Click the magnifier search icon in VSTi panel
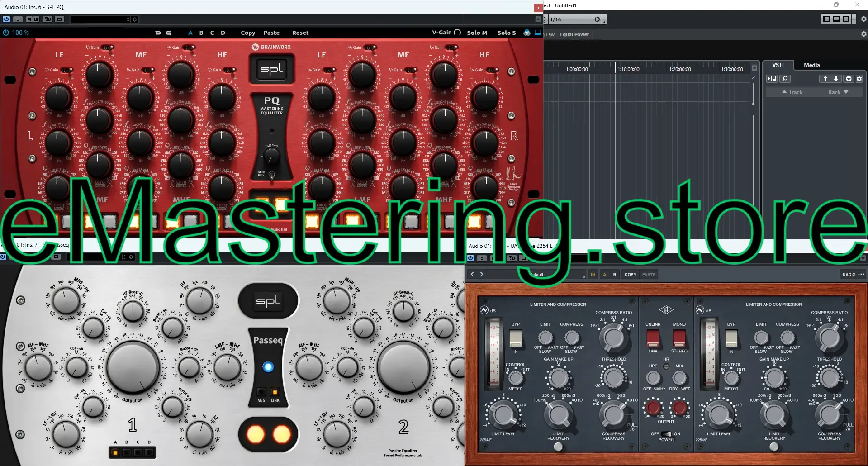This screenshot has width=868, height=466. point(785,79)
